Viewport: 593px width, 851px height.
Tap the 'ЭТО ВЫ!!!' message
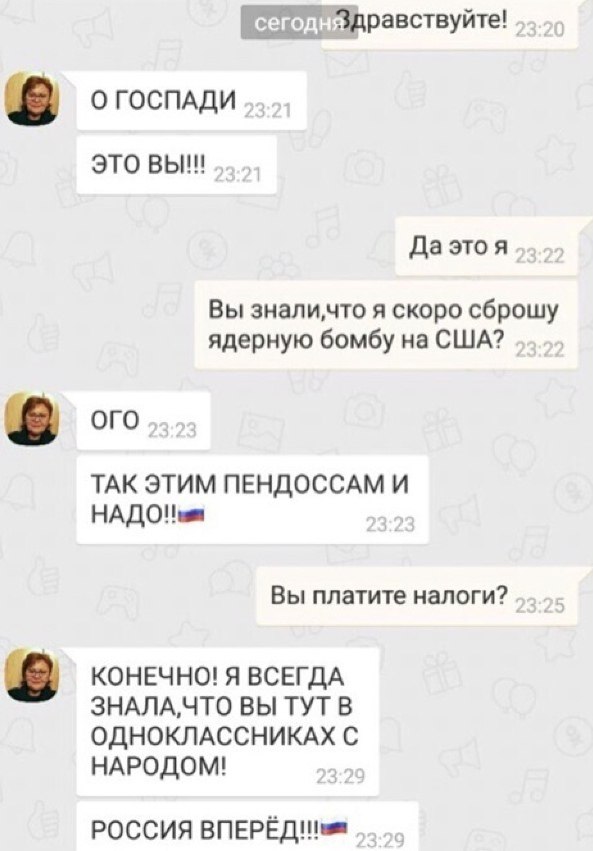click(176, 165)
